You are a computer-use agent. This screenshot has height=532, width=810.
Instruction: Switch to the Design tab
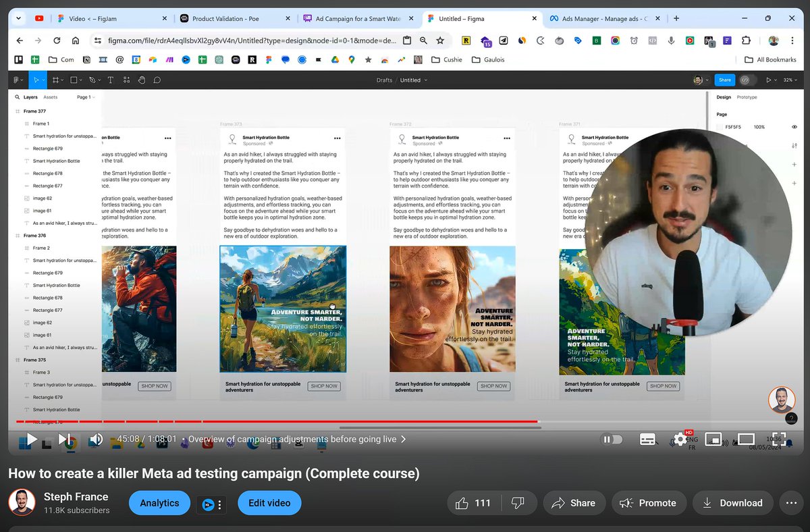tap(724, 97)
